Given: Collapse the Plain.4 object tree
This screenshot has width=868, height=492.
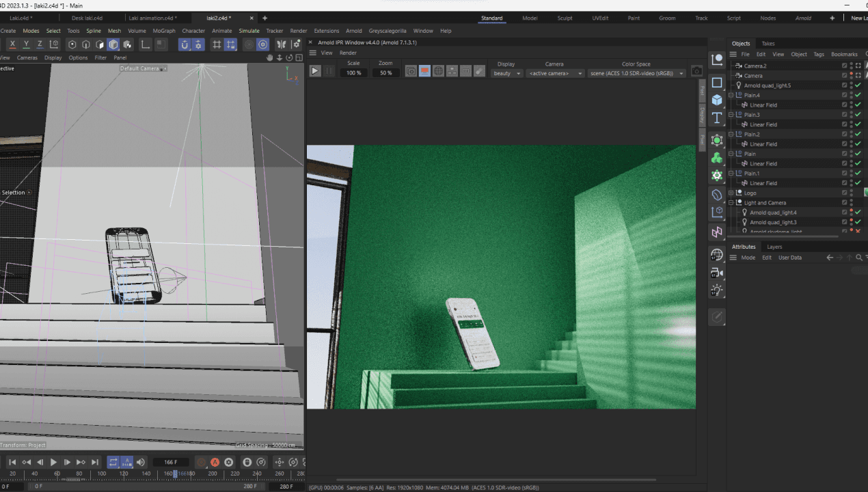Looking at the screenshot, I should coord(731,96).
